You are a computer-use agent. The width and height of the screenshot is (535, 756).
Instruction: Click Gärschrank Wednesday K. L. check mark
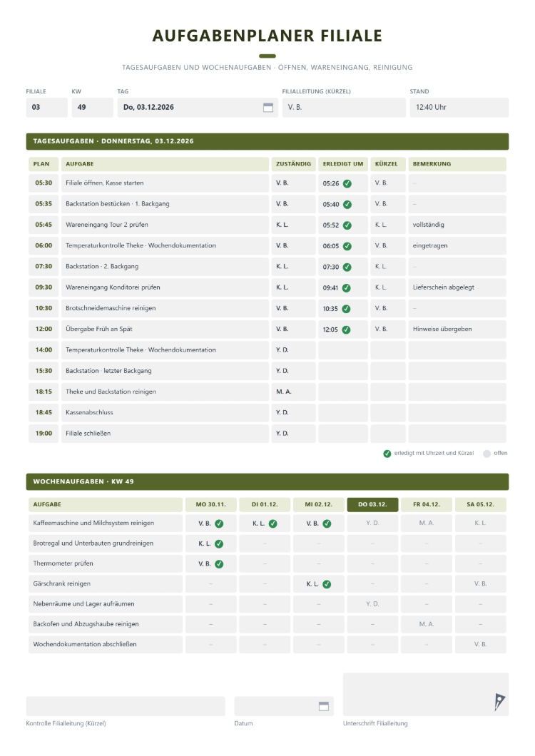click(x=327, y=584)
